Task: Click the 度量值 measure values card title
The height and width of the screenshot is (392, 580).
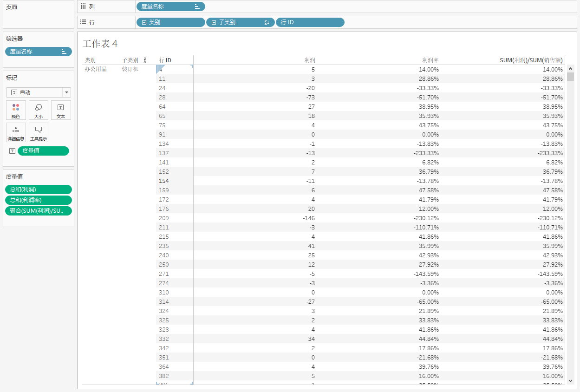Action: [x=14, y=176]
